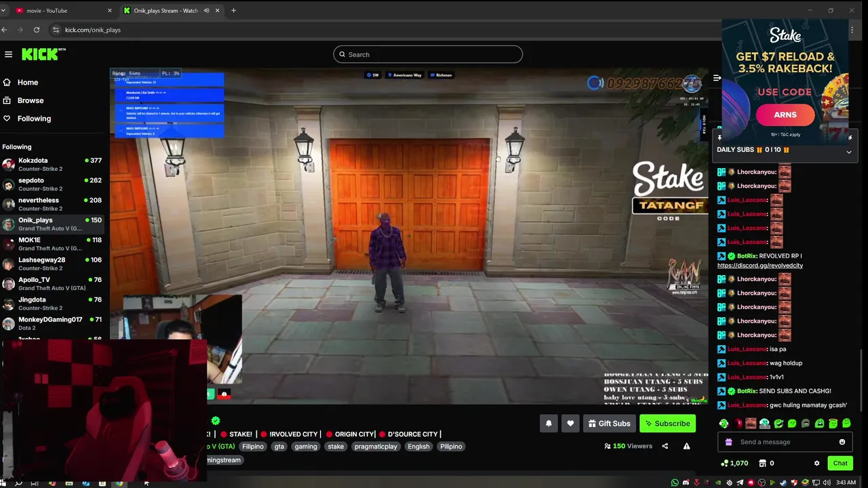The width and height of the screenshot is (868, 488).
Task: Mute the Onik_plays tab audio icon
Action: click(206, 10)
